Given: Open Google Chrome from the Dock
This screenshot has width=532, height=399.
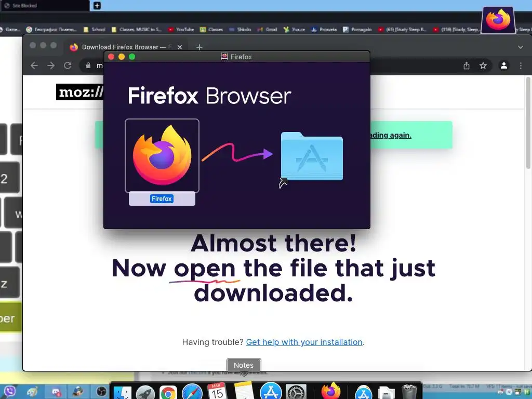Looking at the screenshot, I should click(168, 392).
